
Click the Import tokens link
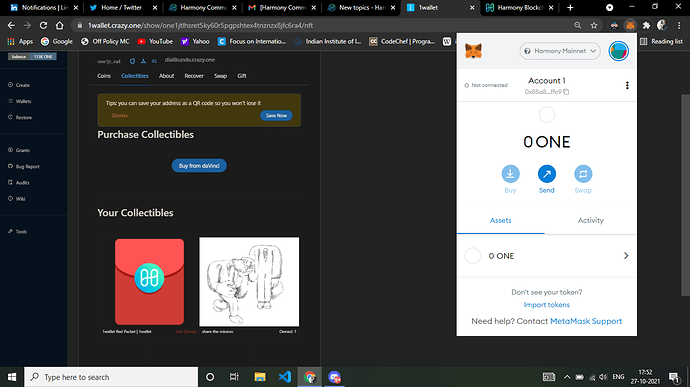[x=547, y=305]
